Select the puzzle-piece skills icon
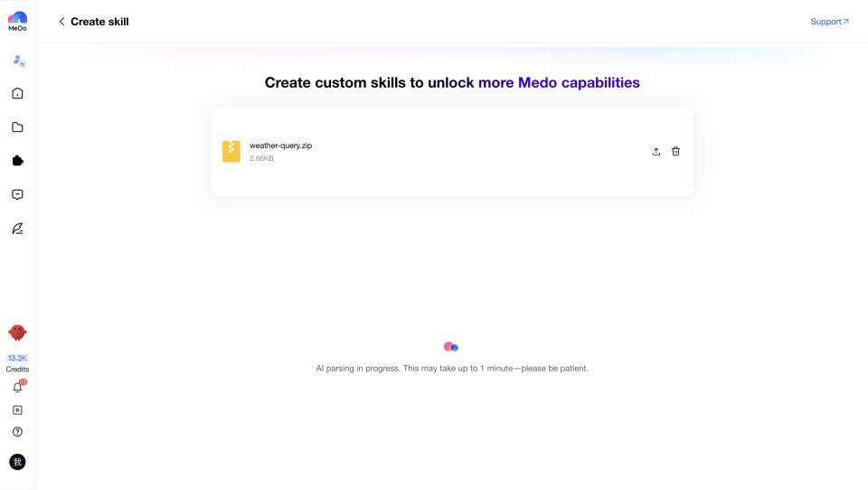868x490 pixels. point(18,161)
